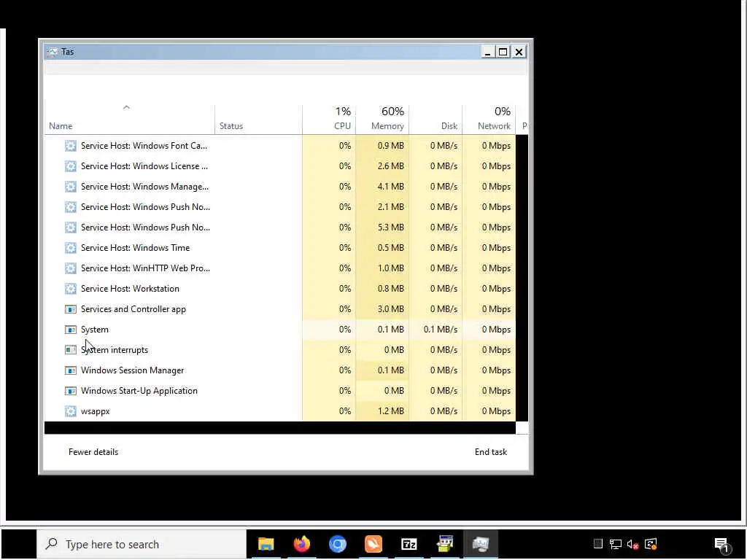Open the network status tray icon
This screenshot has height=560, width=747.
tap(615, 544)
